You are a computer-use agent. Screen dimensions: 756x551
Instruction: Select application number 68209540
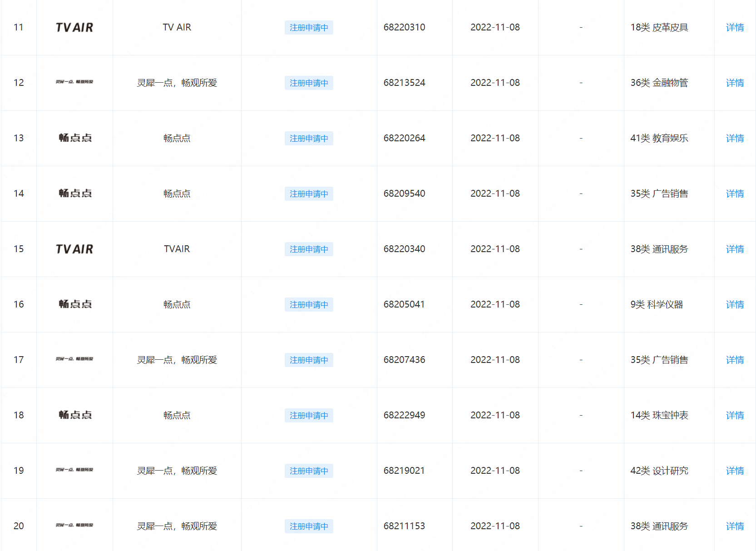click(405, 194)
